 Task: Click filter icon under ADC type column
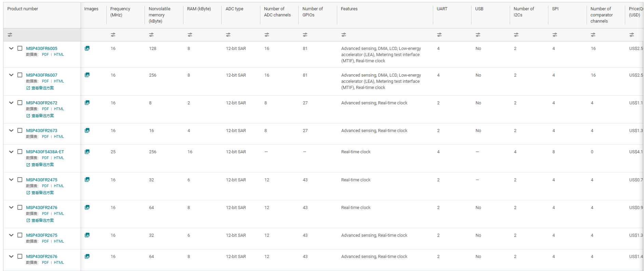228,35
